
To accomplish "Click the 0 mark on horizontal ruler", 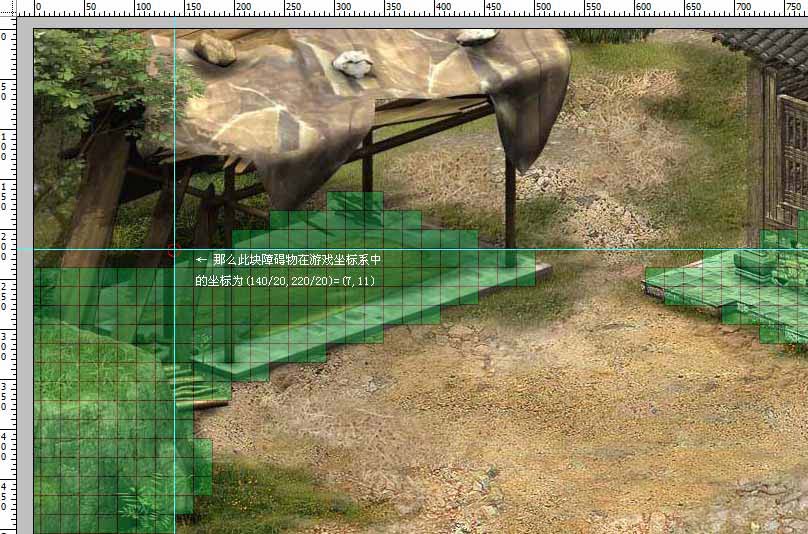I will [x=38, y=7].
